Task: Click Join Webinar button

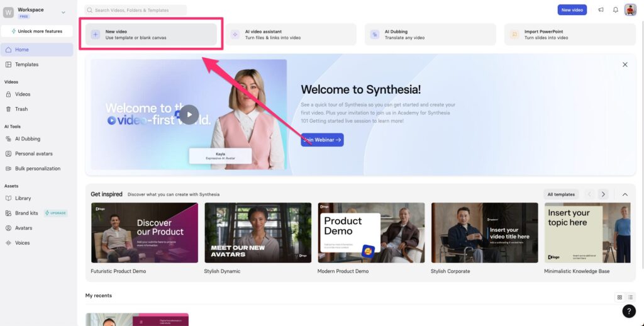Action: coord(322,140)
